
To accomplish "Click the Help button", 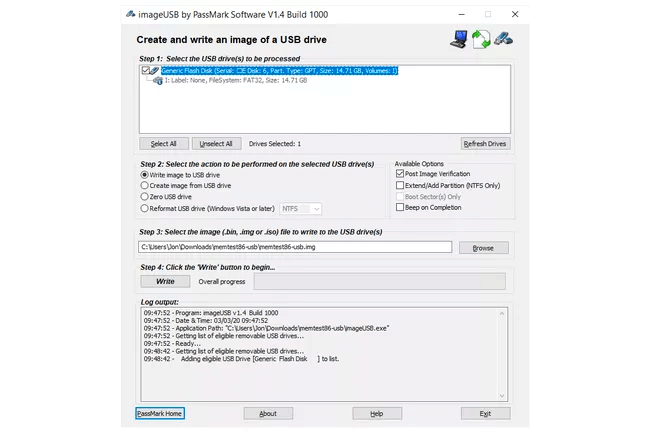I will point(377,414).
